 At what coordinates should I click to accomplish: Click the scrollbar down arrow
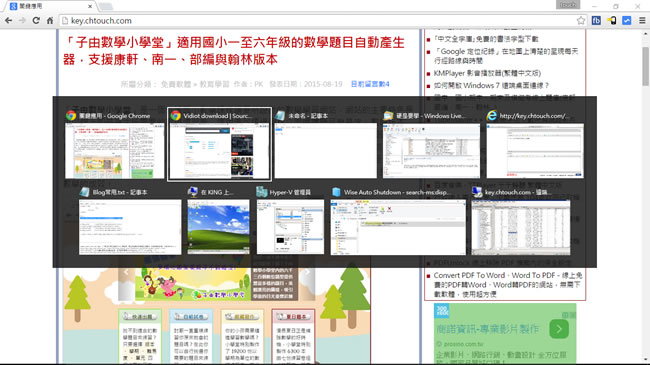pos(645,360)
